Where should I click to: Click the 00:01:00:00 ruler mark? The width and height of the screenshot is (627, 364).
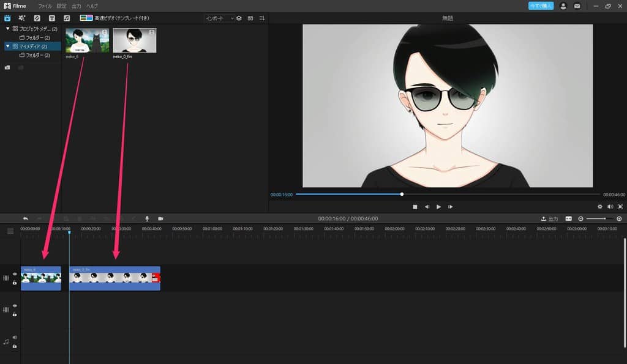click(x=212, y=229)
